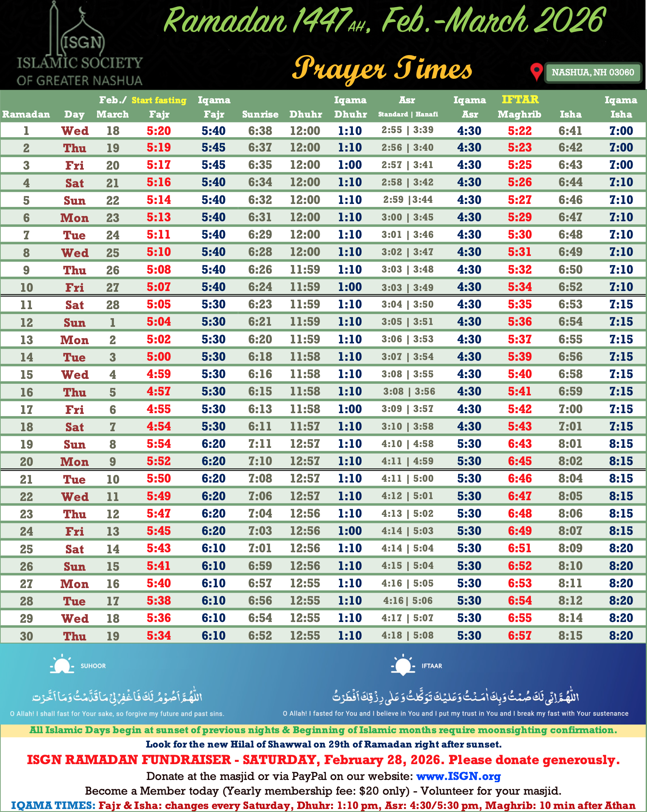The width and height of the screenshot is (647, 812).
Task: Click the ISGN mosque logo
Action: coord(80,44)
